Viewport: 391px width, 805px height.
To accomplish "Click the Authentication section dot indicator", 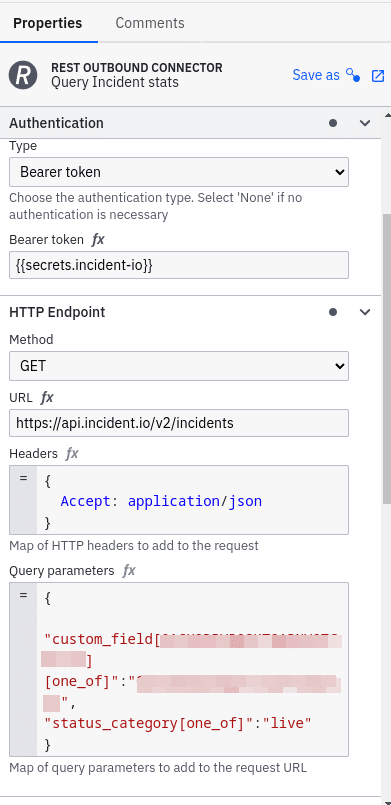I will (333, 123).
